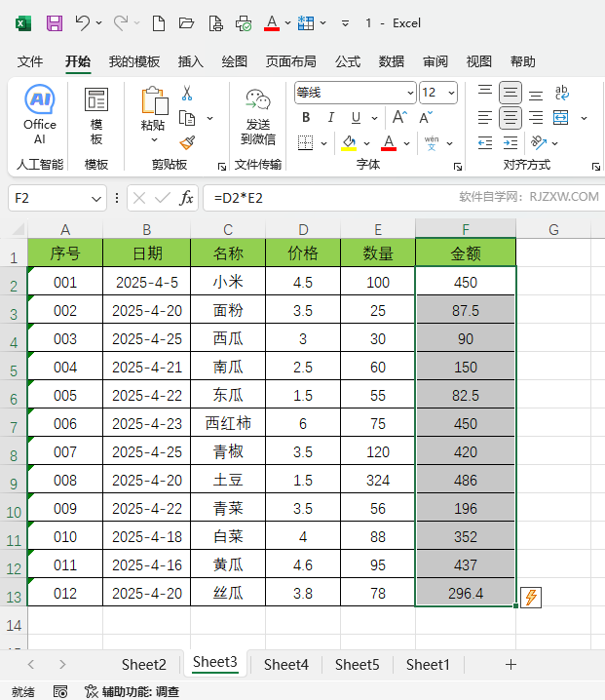605x700 pixels.
Task: Click the Open folder icon
Action: pyautogui.click(x=186, y=22)
